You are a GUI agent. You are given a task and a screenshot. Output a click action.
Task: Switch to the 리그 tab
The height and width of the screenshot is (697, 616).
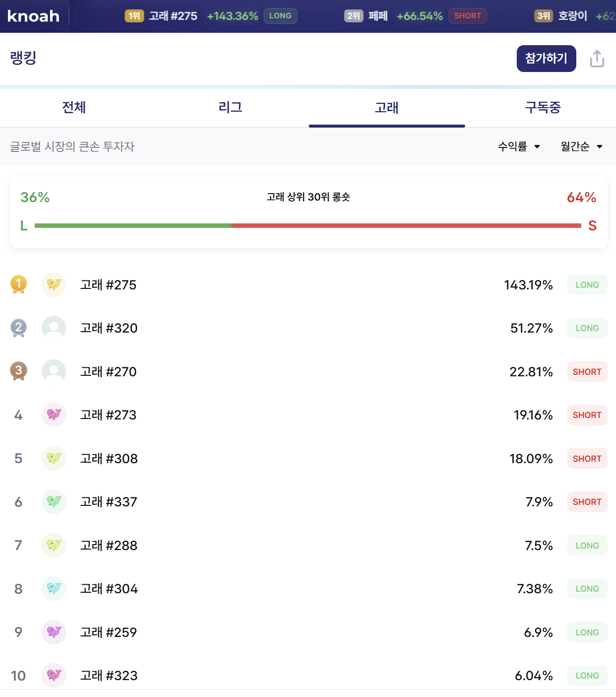230,107
